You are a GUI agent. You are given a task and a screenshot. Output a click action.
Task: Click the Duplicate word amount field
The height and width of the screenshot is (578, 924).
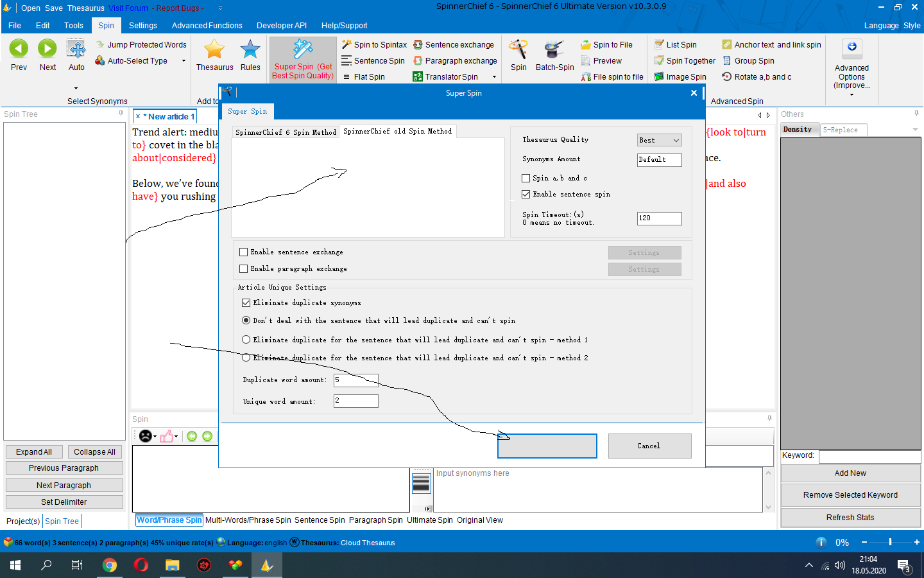pyautogui.click(x=355, y=380)
